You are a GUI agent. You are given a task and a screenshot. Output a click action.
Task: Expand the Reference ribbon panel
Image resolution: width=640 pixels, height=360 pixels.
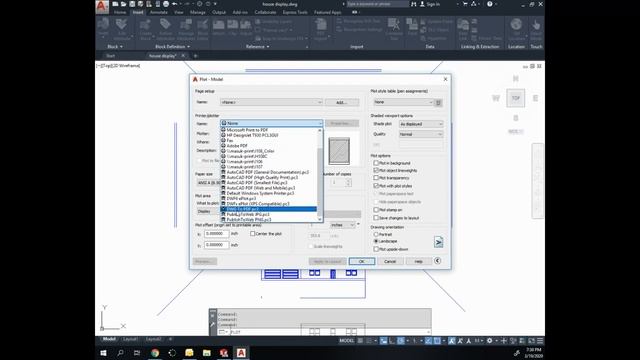tap(258, 47)
